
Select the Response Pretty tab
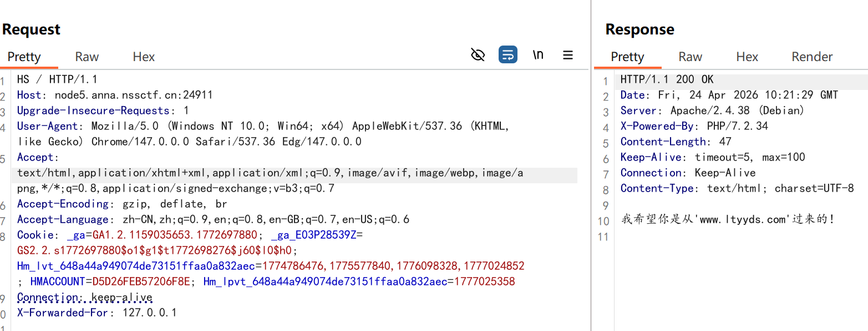[x=627, y=57]
